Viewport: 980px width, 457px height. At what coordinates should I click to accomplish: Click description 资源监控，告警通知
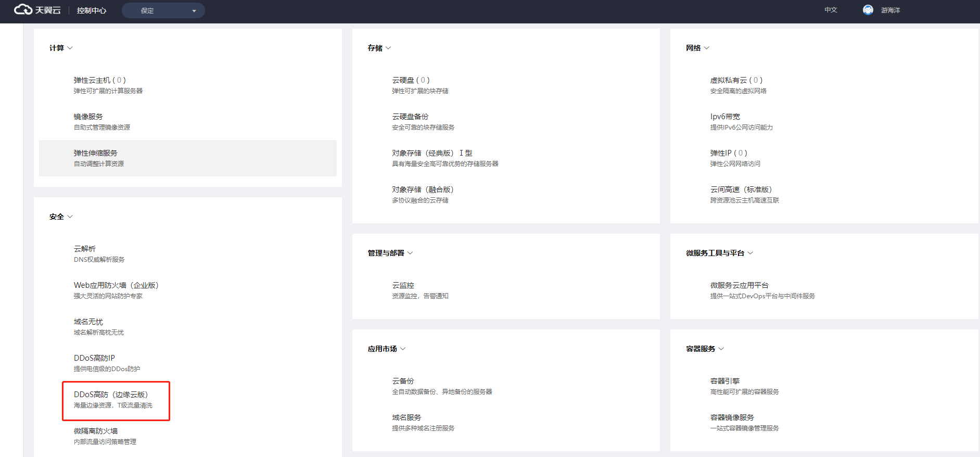[420, 296]
